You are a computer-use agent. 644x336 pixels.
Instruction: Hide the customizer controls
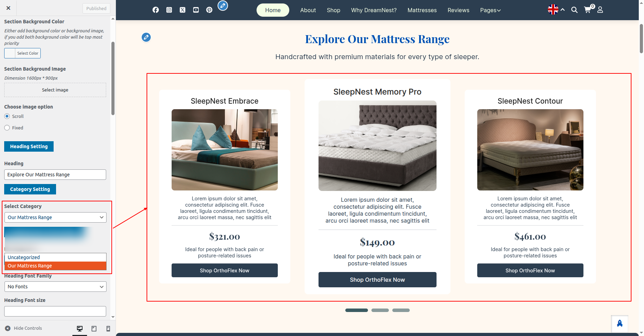tap(23, 328)
